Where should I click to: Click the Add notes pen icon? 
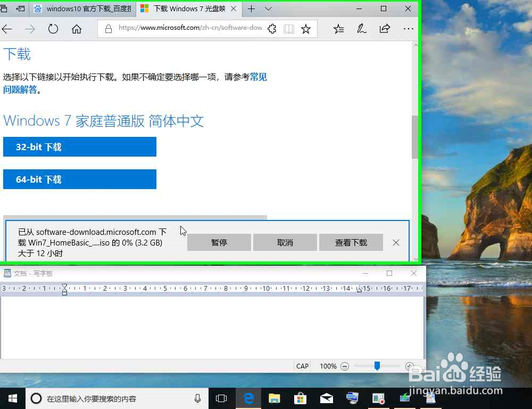pyautogui.click(x=361, y=29)
